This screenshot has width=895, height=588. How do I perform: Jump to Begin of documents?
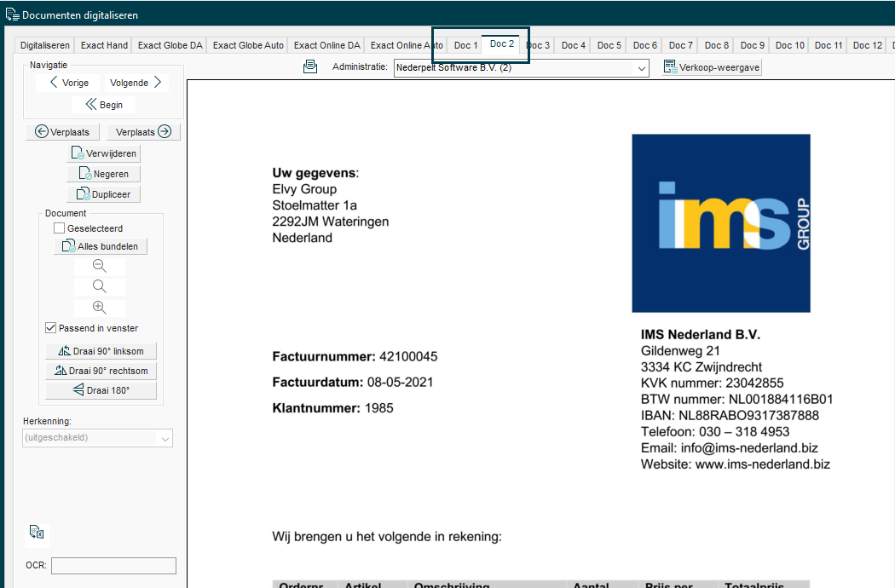click(104, 105)
